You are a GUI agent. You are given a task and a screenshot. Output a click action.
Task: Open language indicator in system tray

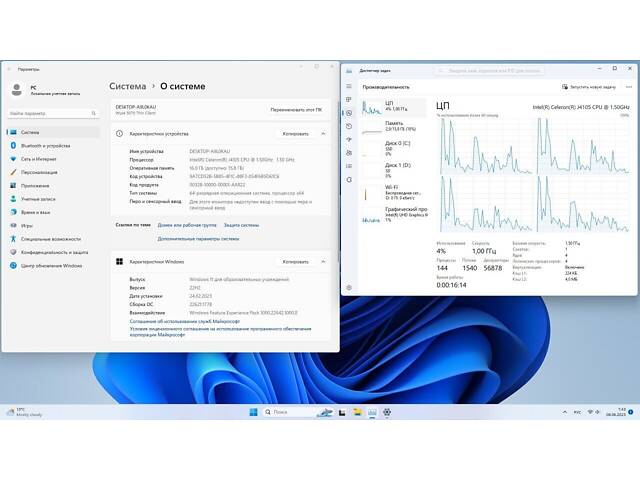coord(578,412)
